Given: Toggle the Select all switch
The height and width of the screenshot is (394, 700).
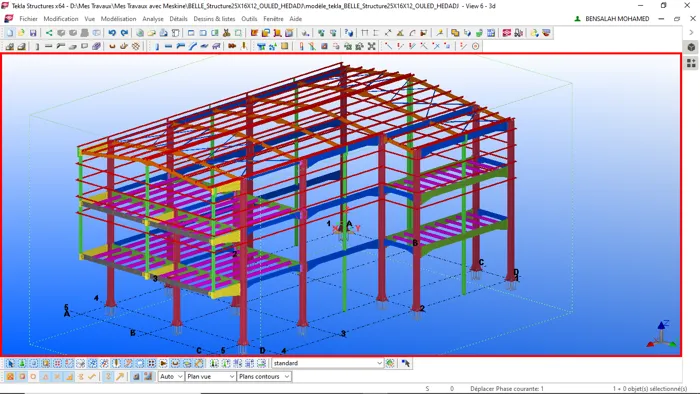Looking at the screenshot, I should click(x=10, y=363).
